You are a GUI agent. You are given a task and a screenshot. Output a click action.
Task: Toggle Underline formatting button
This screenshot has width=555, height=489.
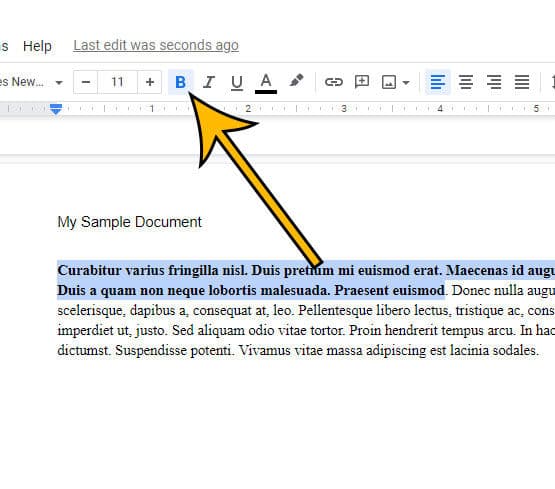pyautogui.click(x=237, y=82)
